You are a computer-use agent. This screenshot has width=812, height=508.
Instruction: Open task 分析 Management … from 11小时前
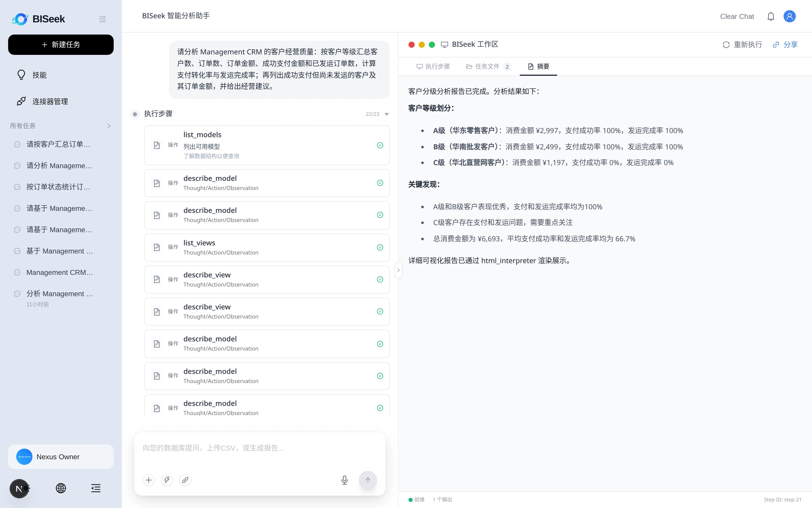(59, 294)
